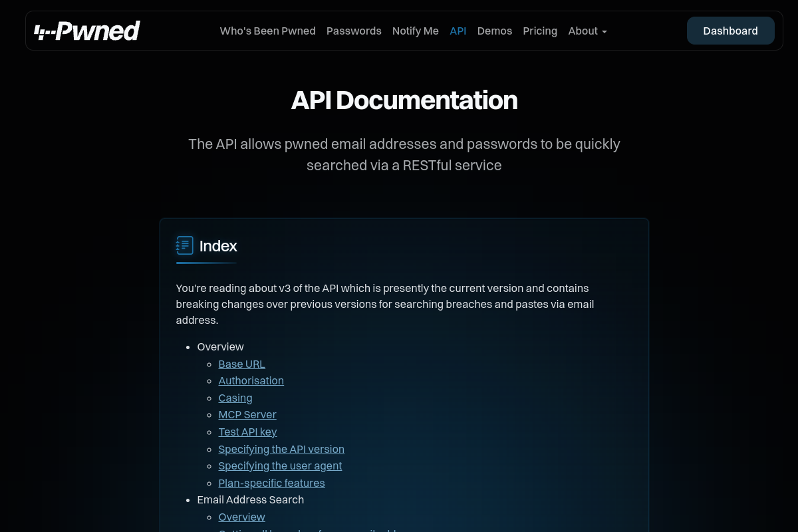Click the top-level Overview list item
Screen dimensions: 798x532
coord(221,346)
